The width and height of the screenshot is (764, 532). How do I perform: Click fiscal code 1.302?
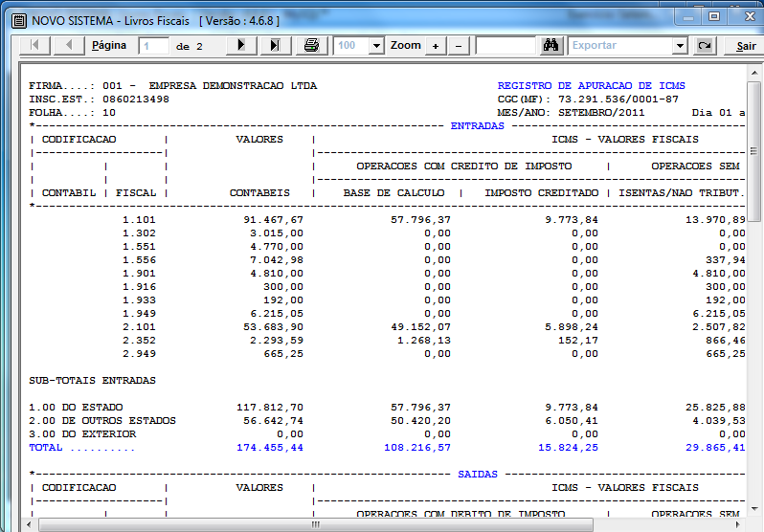click(x=139, y=233)
